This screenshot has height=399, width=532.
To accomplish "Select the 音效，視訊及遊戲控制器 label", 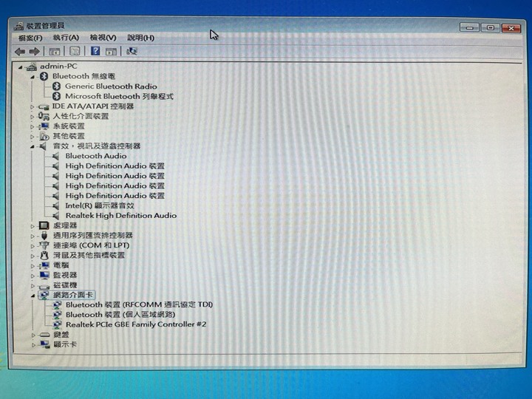I will coord(97,146).
